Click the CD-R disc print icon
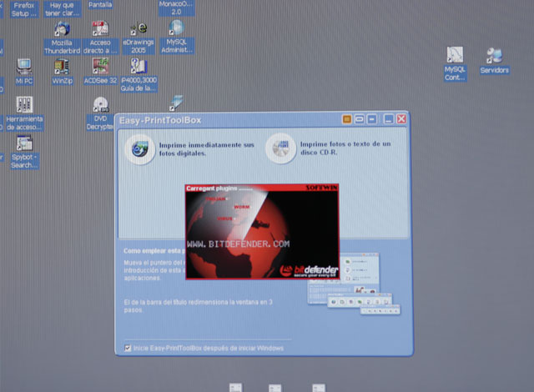This screenshot has width=534, height=392. pyautogui.click(x=278, y=149)
